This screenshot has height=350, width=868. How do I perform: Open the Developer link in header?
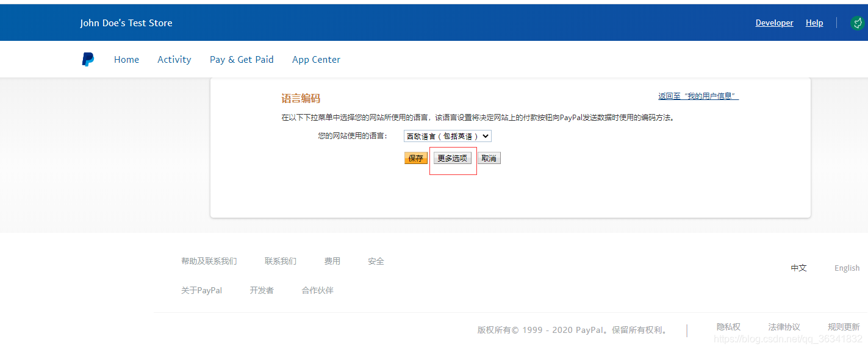[774, 23]
